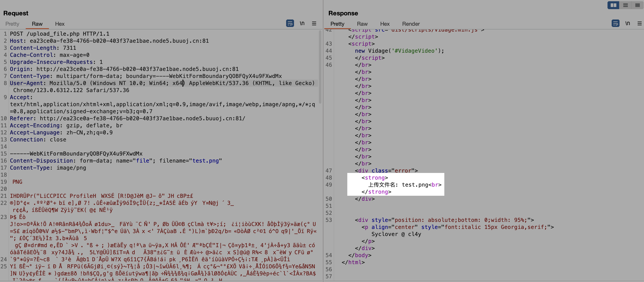
Task: Select the Request Raw tab
Action: pos(37,24)
